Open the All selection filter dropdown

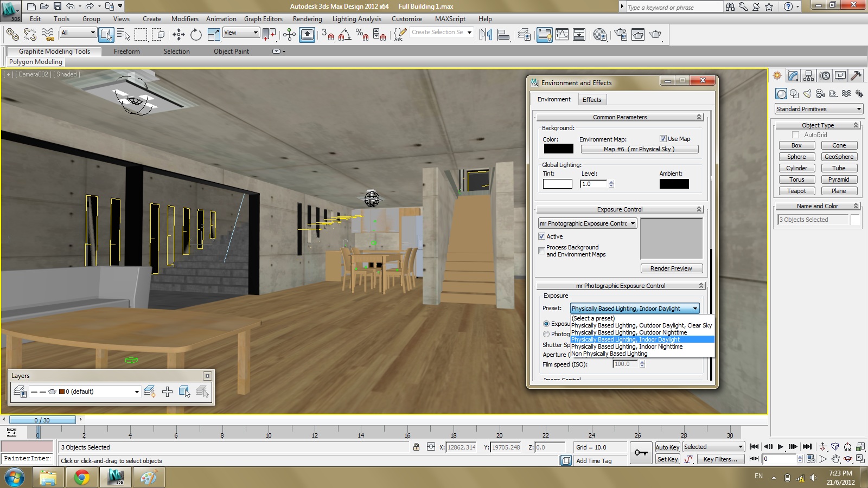[x=78, y=33]
